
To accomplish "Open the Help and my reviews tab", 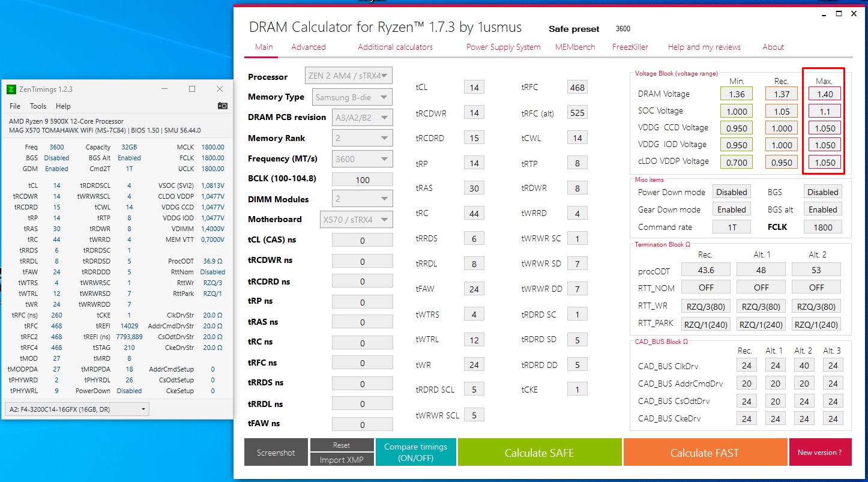I will pyautogui.click(x=704, y=47).
